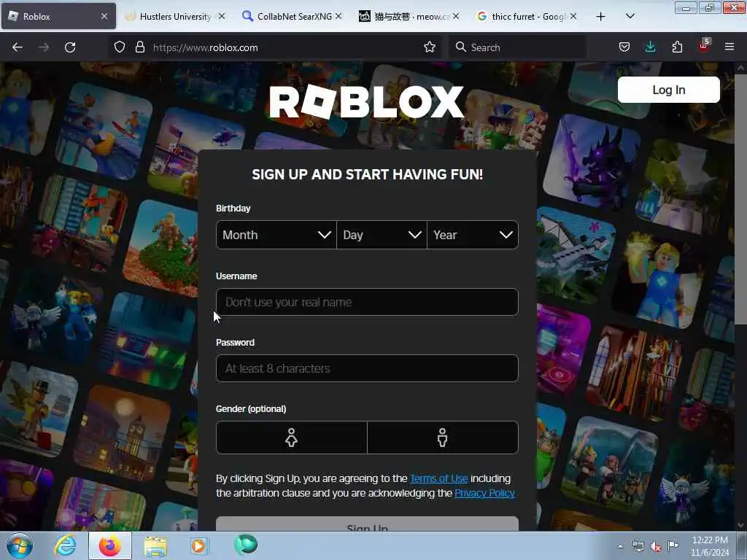The width and height of the screenshot is (747, 560).
Task: Launch Internet Explorer from taskbar
Action: pos(65,545)
